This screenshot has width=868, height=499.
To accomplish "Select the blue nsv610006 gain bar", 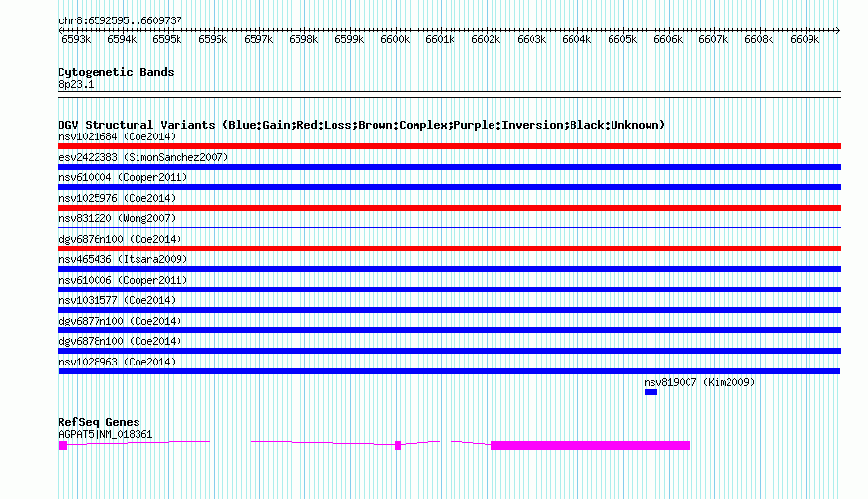I will [449, 289].
